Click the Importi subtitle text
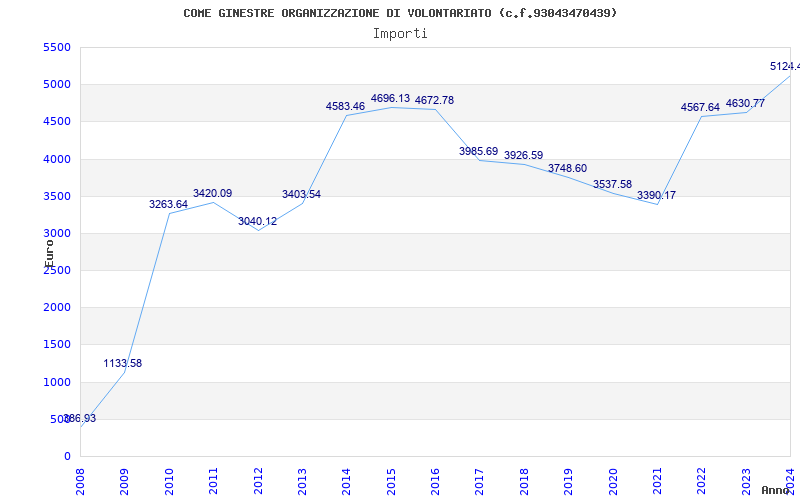This screenshot has height=500, width=800. click(400, 34)
